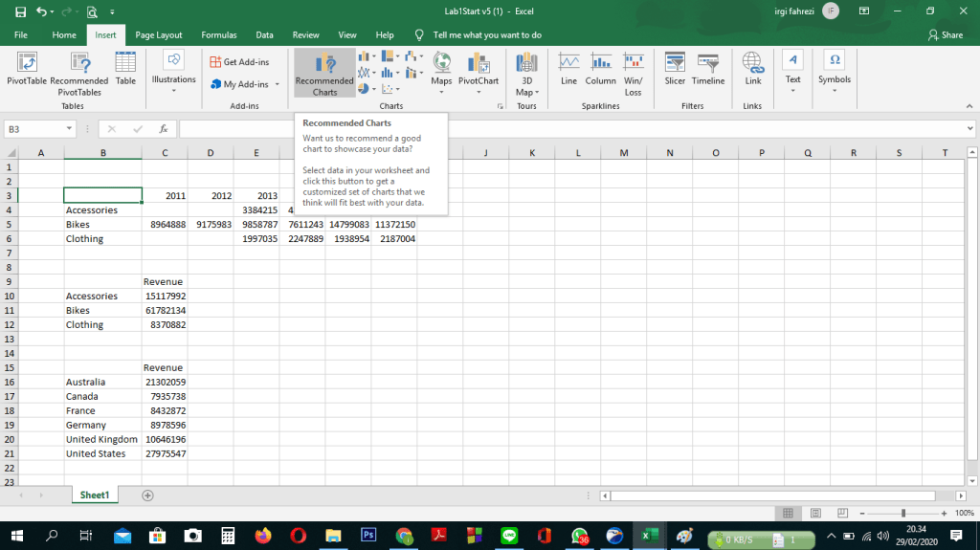Switch to Page Break Preview view

842,514
